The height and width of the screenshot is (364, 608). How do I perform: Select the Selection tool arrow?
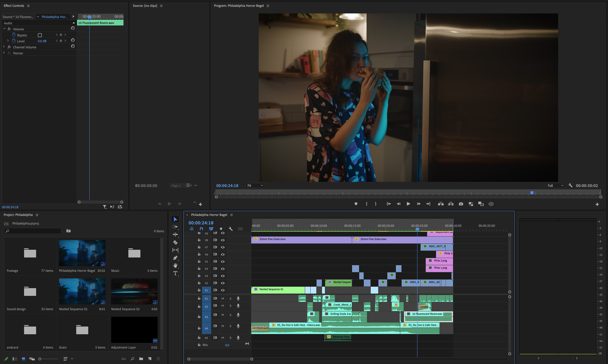(x=175, y=219)
